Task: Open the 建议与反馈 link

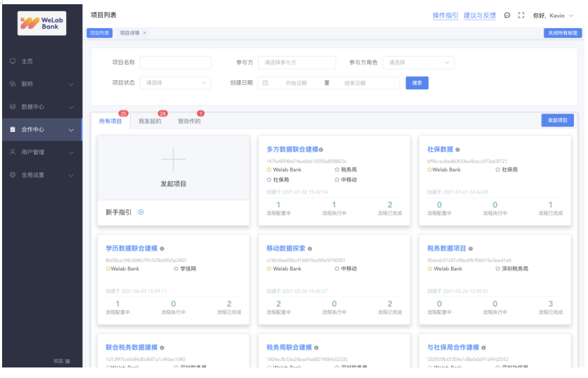Action: tap(480, 15)
